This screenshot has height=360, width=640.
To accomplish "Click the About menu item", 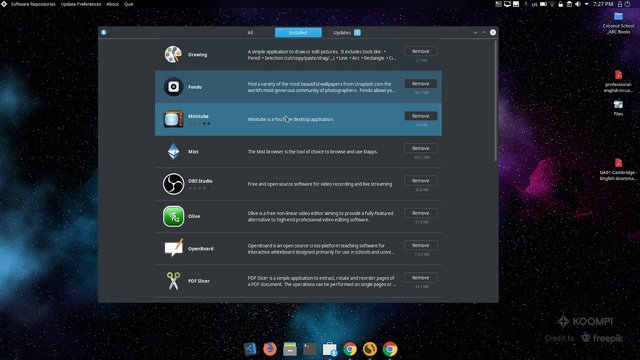I will tap(113, 4).
